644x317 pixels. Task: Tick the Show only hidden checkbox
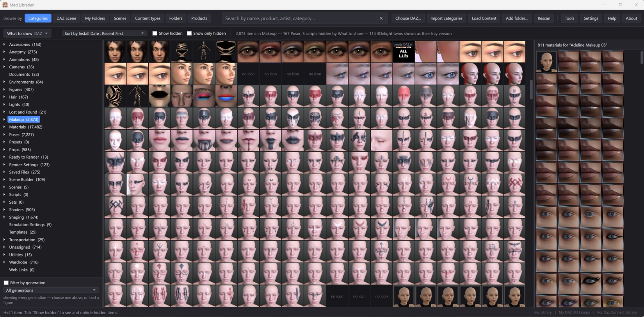coord(189,34)
